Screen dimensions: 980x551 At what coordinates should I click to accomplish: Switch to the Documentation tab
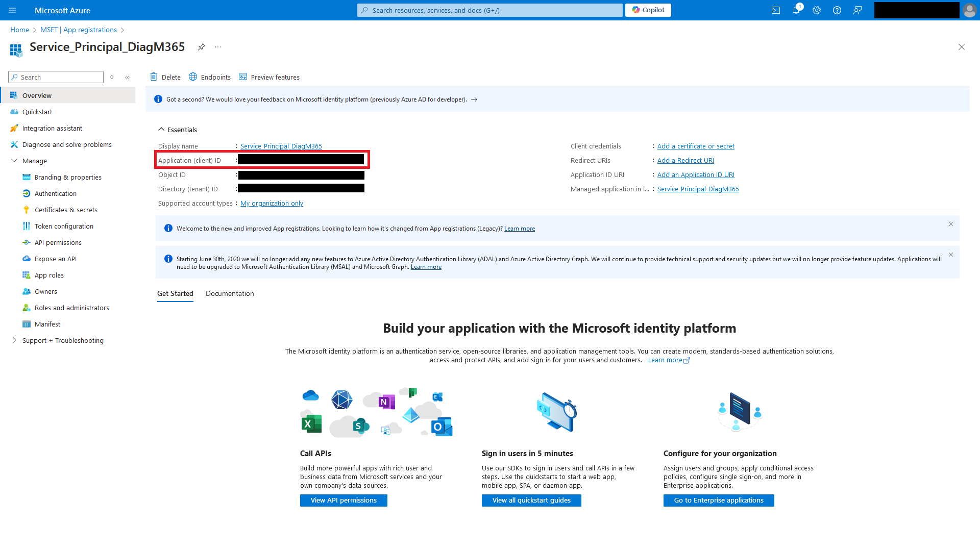[x=230, y=293]
